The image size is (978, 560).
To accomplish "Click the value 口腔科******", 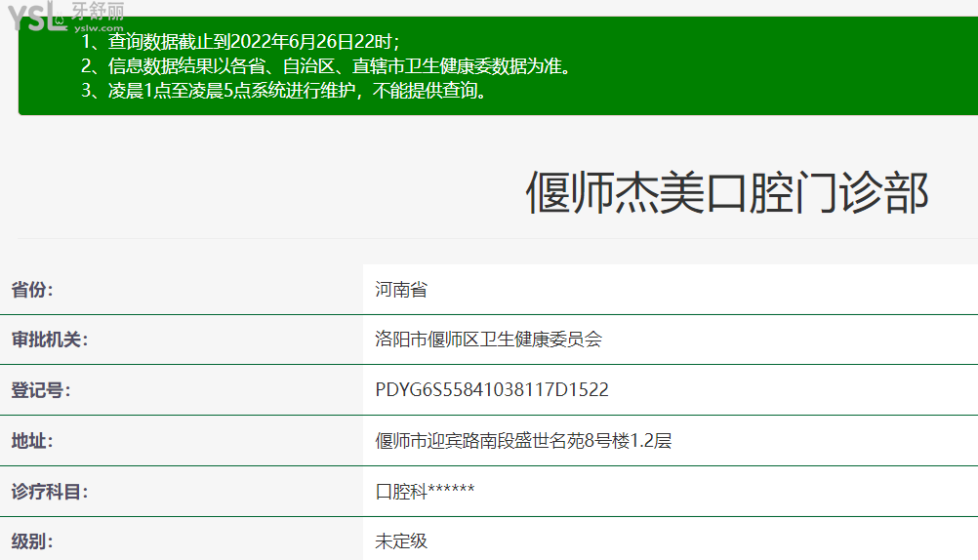I will click(425, 492).
